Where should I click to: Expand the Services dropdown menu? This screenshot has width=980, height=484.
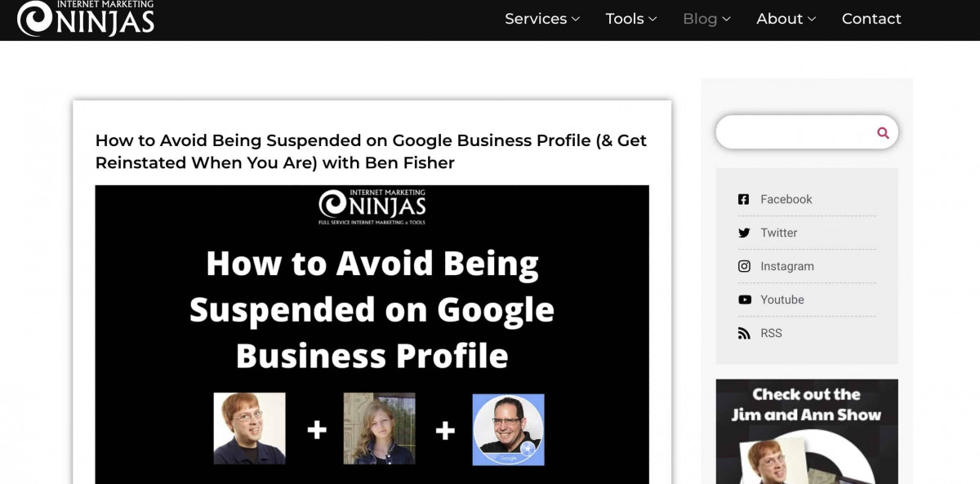click(542, 19)
